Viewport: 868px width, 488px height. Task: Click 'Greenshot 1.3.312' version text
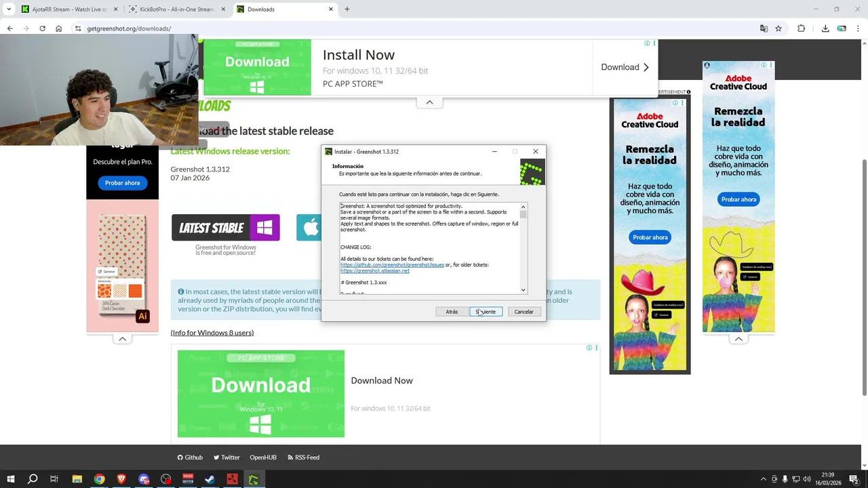[x=200, y=169]
